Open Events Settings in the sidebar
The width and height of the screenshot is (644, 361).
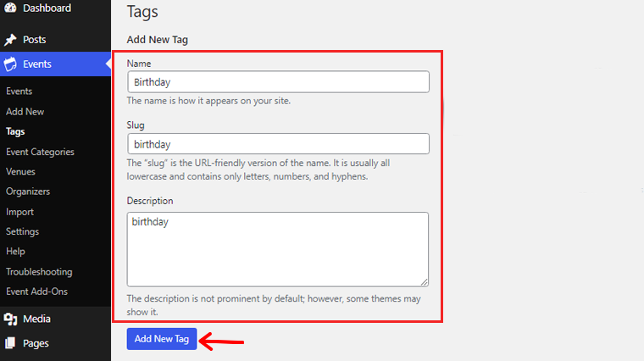click(23, 231)
